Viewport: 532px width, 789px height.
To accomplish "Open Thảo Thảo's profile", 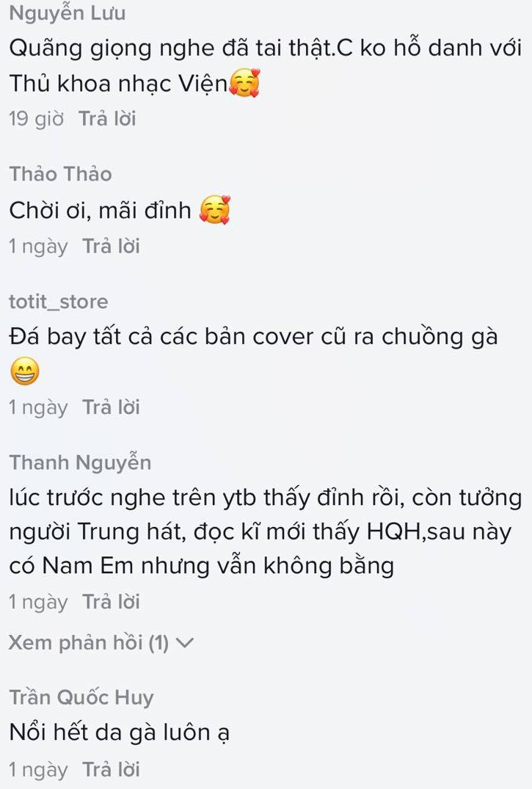I will pyautogui.click(x=60, y=174).
